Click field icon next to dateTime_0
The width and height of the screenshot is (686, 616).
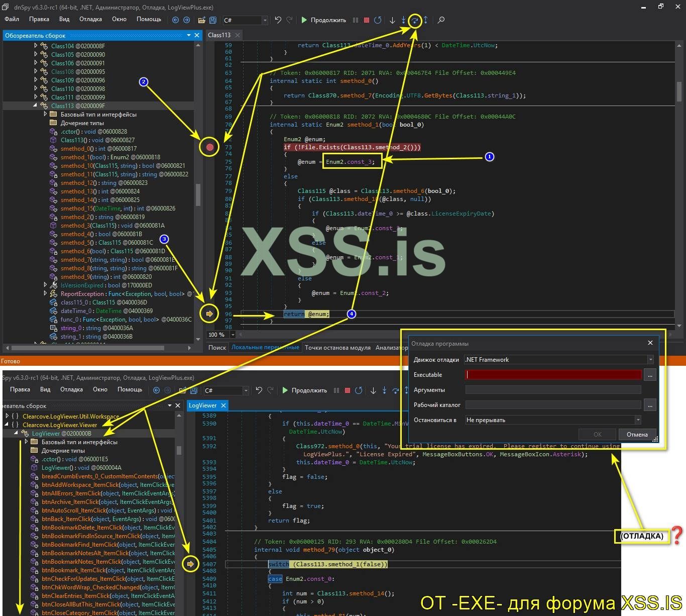(x=53, y=311)
